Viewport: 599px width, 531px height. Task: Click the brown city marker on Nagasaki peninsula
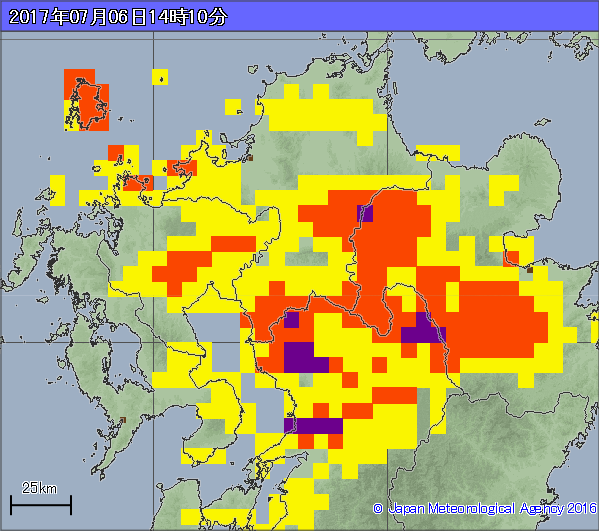123,420
